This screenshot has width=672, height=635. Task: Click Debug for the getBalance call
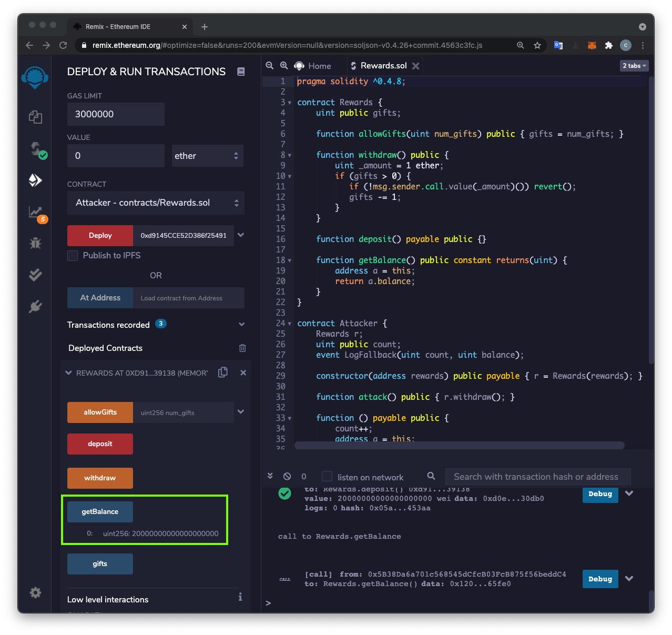600,579
